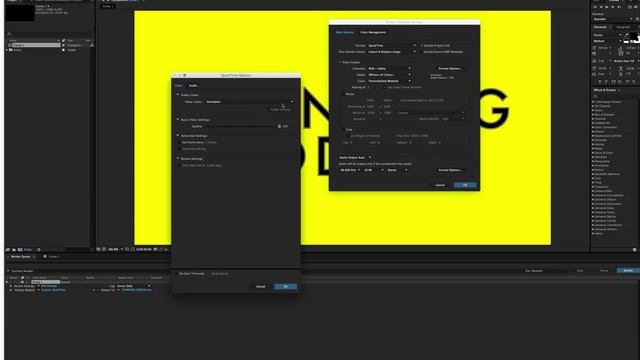Open the Audio Output Auto dropdown
Viewport: 640px width, 360px height.
(355, 157)
